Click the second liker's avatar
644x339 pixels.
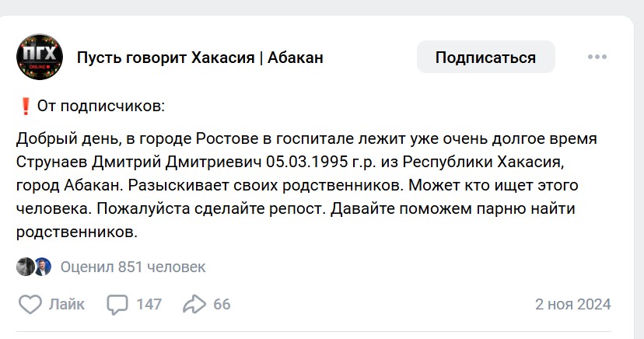[x=42, y=267]
